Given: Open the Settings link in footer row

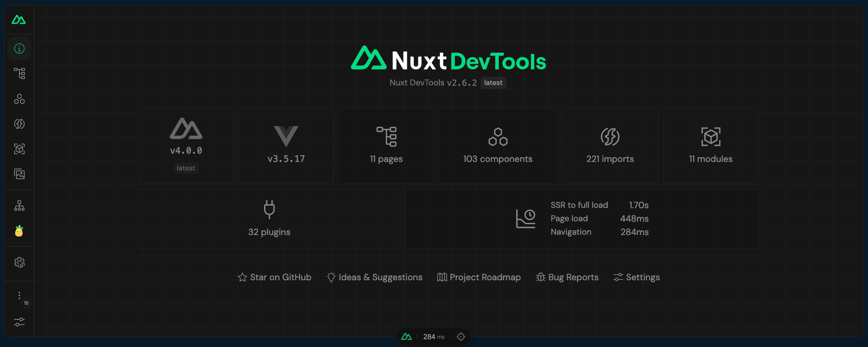Looking at the screenshot, I should coord(636,277).
